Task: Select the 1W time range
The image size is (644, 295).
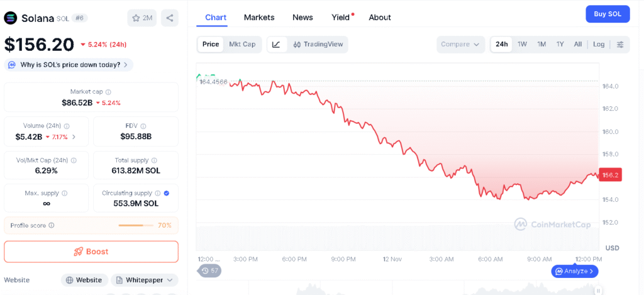Action: click(522, 45)
